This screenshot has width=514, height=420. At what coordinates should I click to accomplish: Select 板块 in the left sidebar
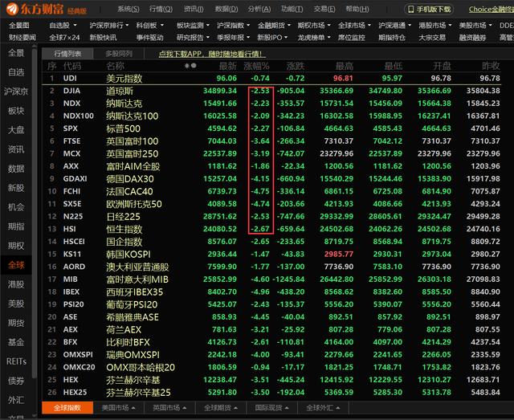(x=16, y=111)
